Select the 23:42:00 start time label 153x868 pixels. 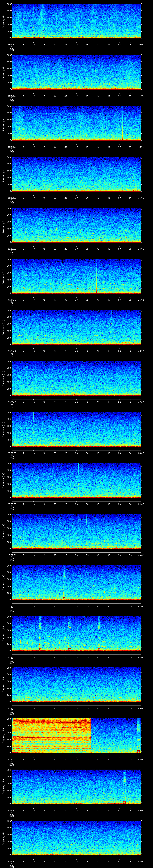12,708
